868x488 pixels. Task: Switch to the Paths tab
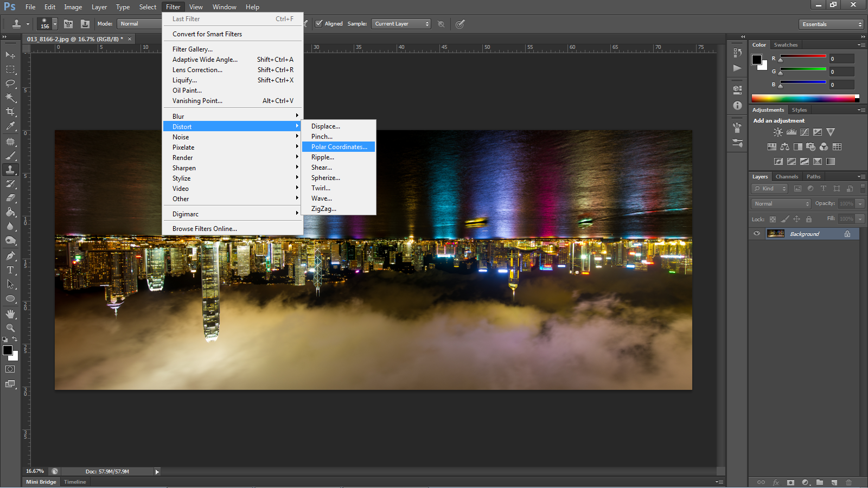(x=813, y=177)
